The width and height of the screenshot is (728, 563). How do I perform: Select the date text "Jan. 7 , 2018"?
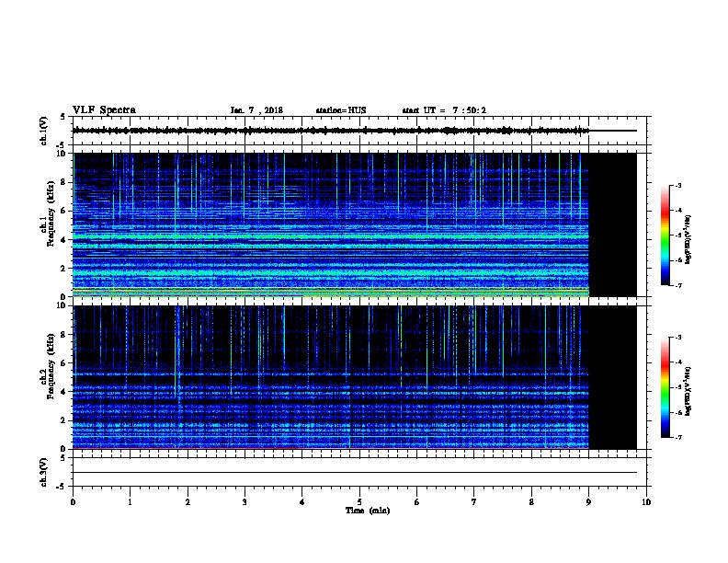pos(256,110)
